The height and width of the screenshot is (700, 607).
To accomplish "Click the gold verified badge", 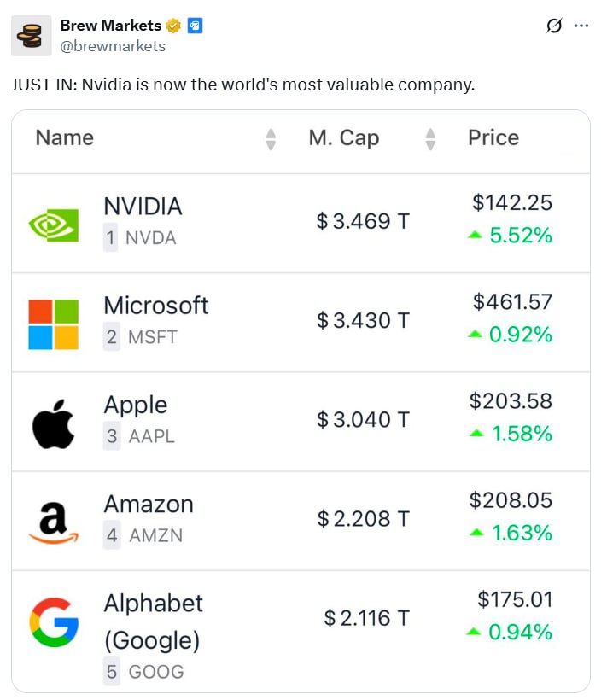I will click(173, 26).
